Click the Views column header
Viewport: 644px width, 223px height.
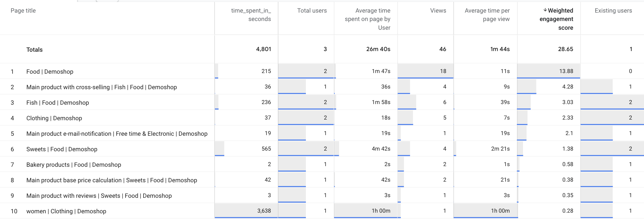pyautogui.click(x=438, y=11)
